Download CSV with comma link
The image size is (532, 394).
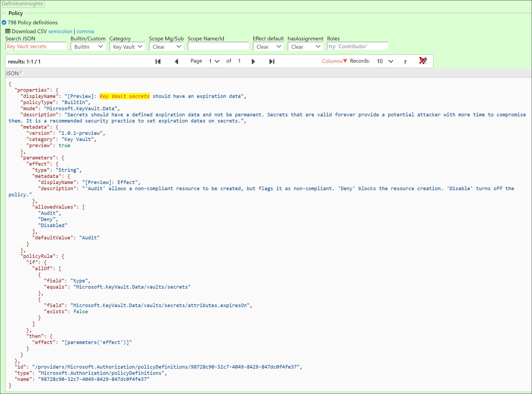85,31
